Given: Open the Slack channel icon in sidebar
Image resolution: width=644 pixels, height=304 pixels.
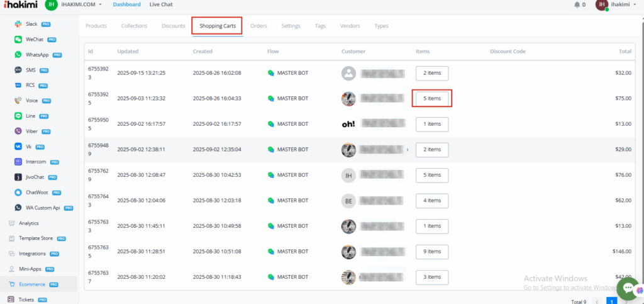Looking at the screenshot, I should pos(18,24).
